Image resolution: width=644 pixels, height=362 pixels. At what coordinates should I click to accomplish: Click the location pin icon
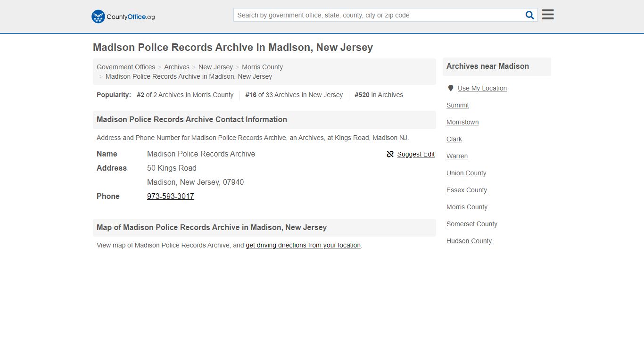450,88
